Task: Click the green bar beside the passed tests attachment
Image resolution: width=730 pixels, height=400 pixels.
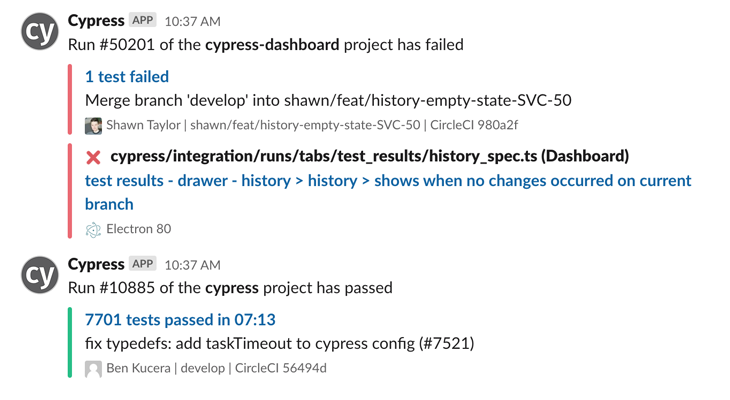Action: pos(70,343)
